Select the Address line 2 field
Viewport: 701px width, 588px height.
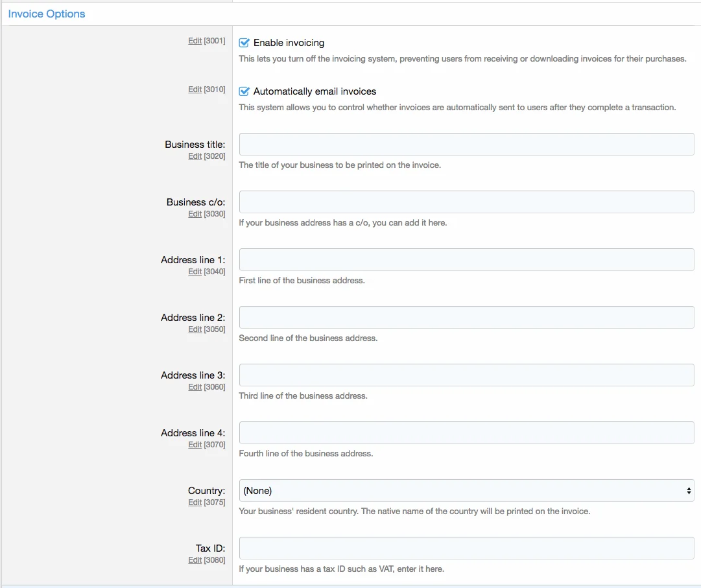(x=466, y=318)
